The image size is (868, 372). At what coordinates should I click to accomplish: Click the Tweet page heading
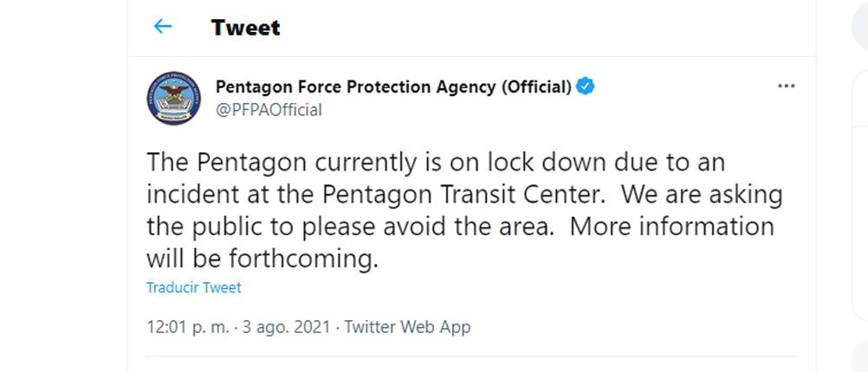(246, 27)
